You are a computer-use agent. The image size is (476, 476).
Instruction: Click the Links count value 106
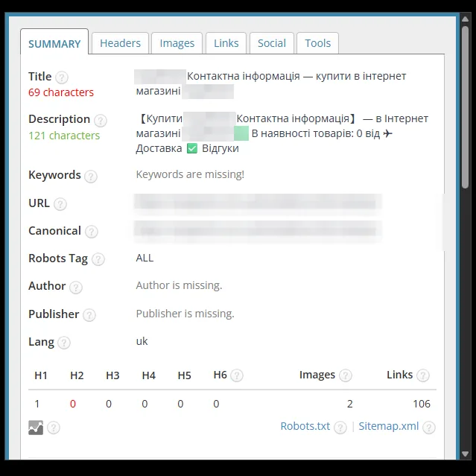[422, 404]
